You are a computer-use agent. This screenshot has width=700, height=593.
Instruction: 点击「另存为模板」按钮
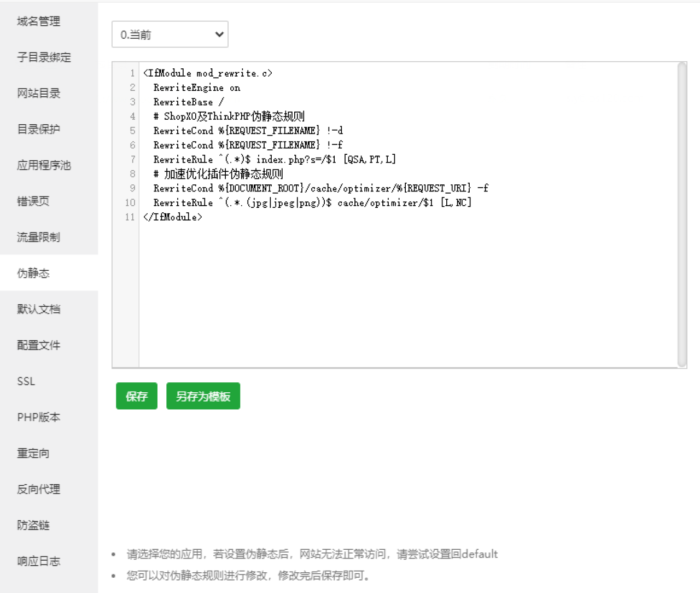[x=203, y=396]
